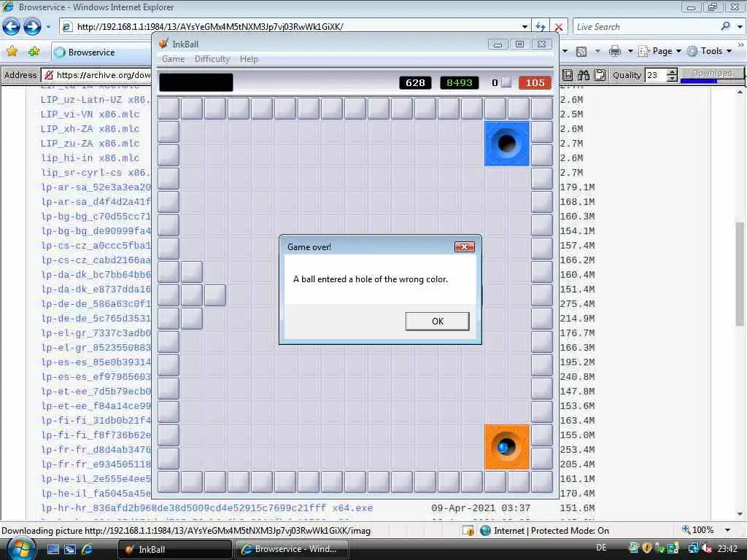Click the Live Search magnifier icon
This screenshot has height=560, width=747.
726,27
